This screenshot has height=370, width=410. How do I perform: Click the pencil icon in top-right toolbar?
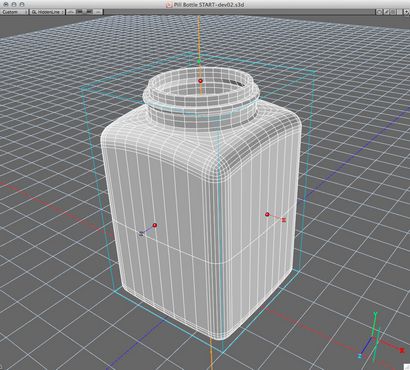click(x=387, y=12)
